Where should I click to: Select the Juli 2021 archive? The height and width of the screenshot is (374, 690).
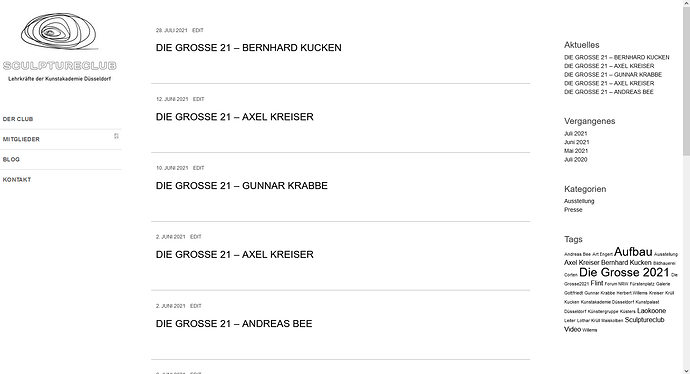[576, 133]
